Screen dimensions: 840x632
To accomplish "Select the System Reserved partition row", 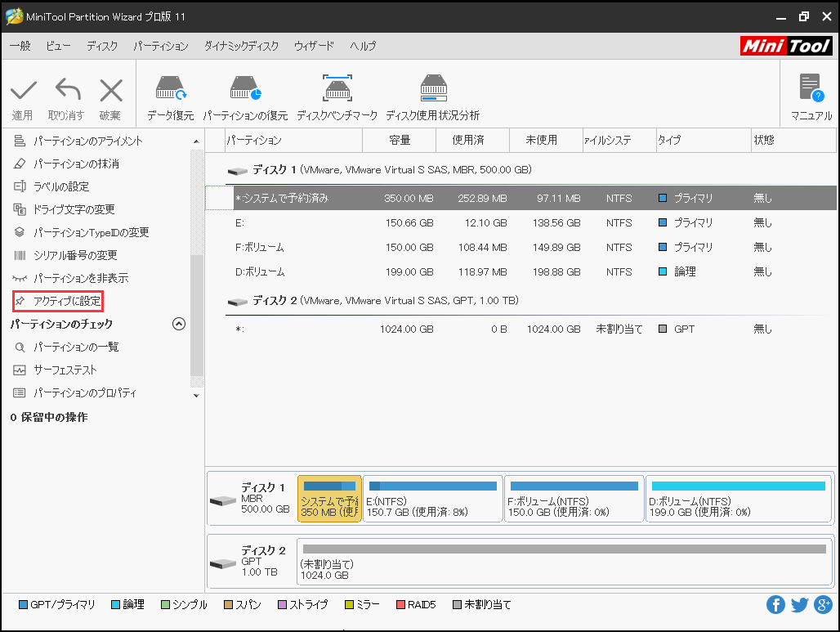I will pos(521,198).
